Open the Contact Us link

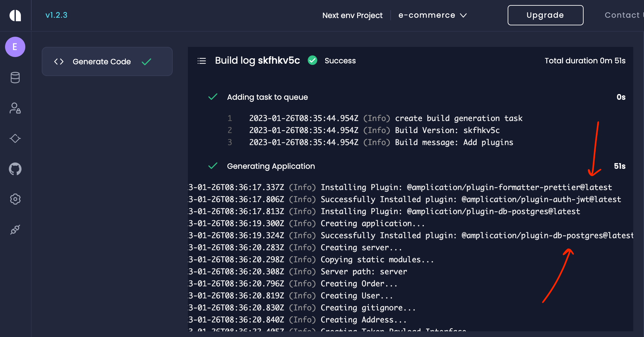pyautogui.click(x=623, y=15)
